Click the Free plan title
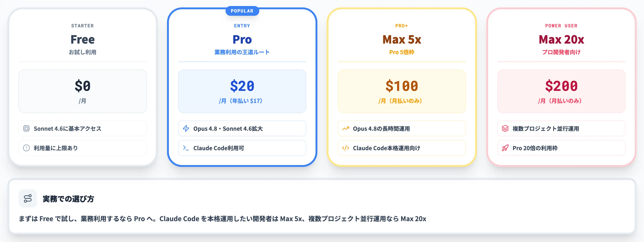 (83, 40)
